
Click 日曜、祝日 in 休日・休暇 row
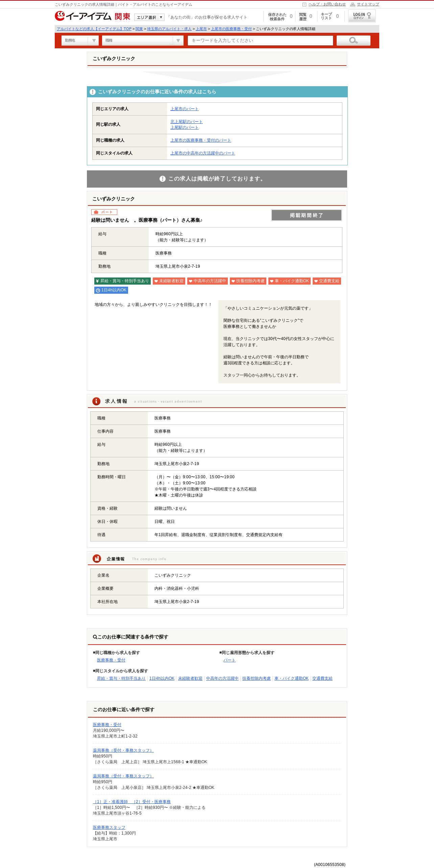pos(165,522)
